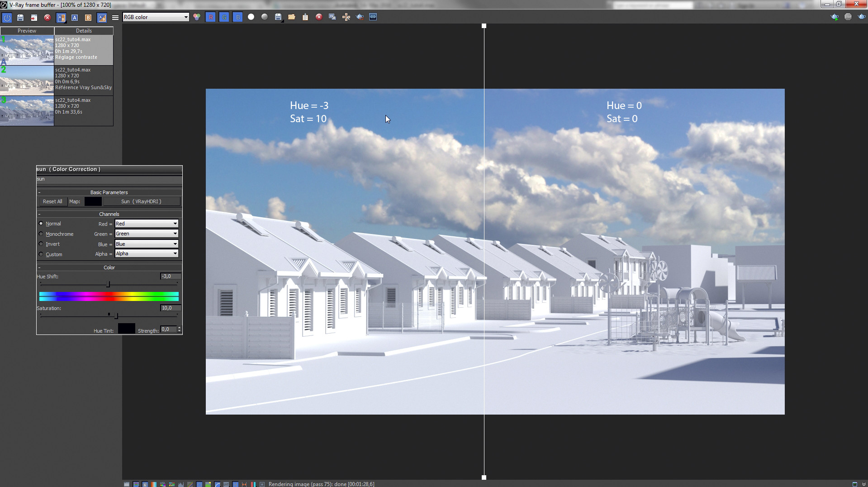Click the red clear image icon
The width and height of the screenshot is (868, 487).
319,17
